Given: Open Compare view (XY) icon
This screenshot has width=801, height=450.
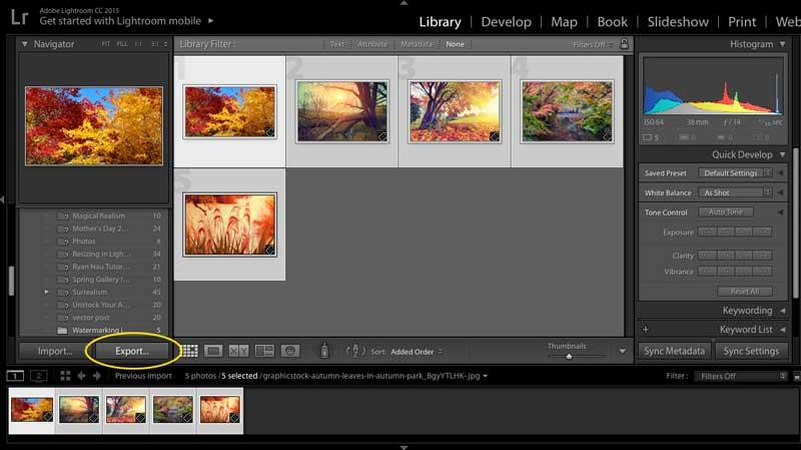Looking at the screenshot, I should click(x=239, y=351).
